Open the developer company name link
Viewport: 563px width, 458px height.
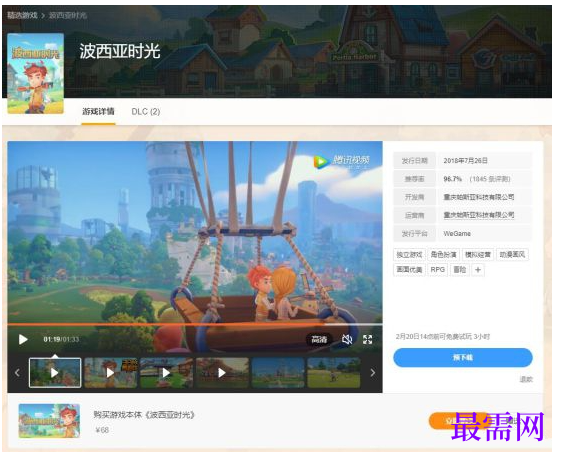click(x=479, y=197)
